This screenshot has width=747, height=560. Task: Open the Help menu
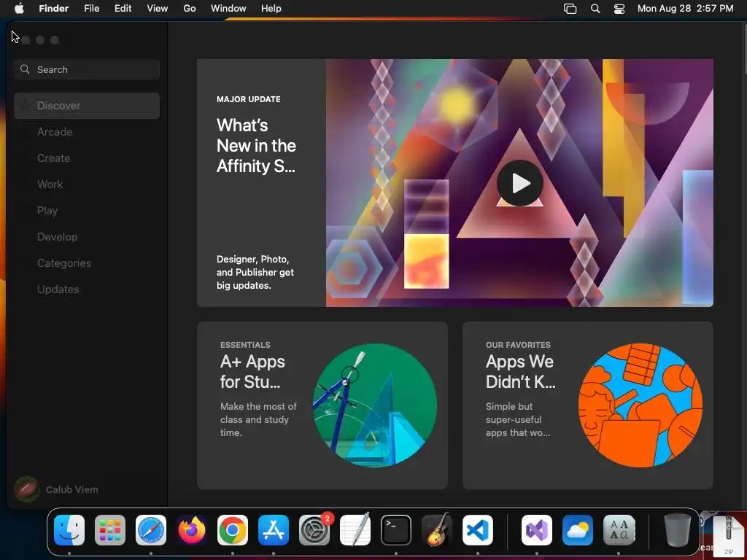[x=271, y=9]
